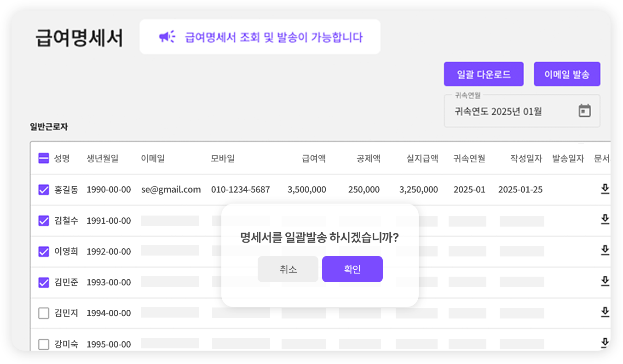The width and height of the screenshot is (623, 364).
Task: Check the checkbox for 김민지
Action: [44, 313]
